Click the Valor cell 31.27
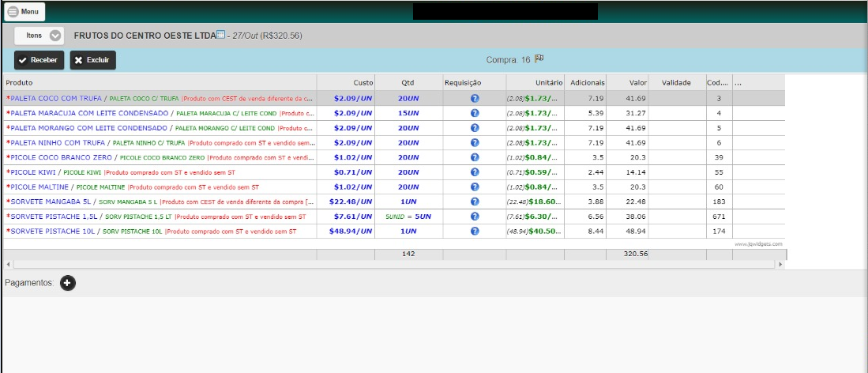Viewport: 868px width, 373px height. (627, 113)
